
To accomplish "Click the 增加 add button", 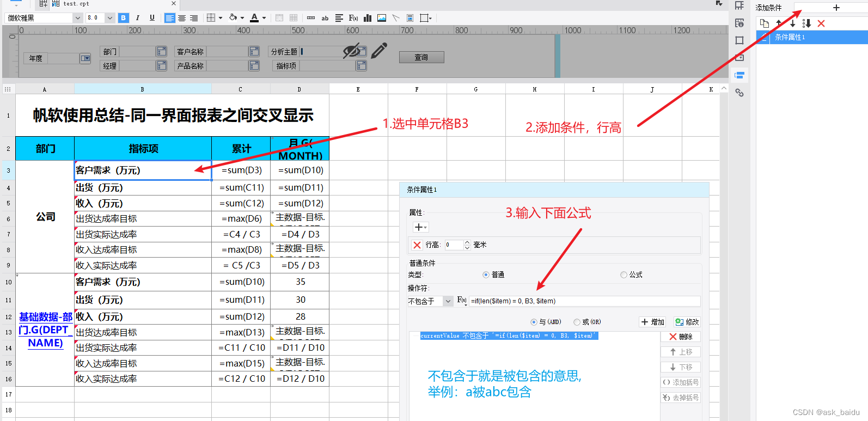I will (652, 322).
